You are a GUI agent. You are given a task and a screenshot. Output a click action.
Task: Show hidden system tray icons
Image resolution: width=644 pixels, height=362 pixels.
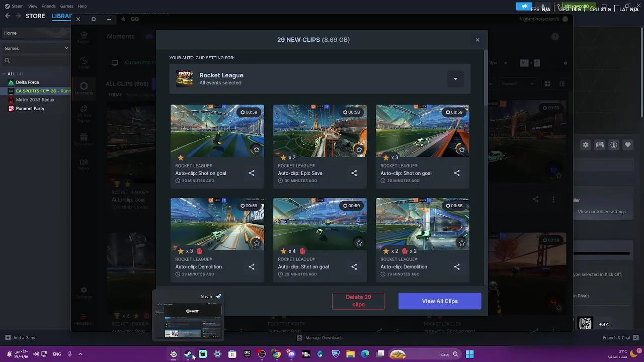tap(80, 354)
